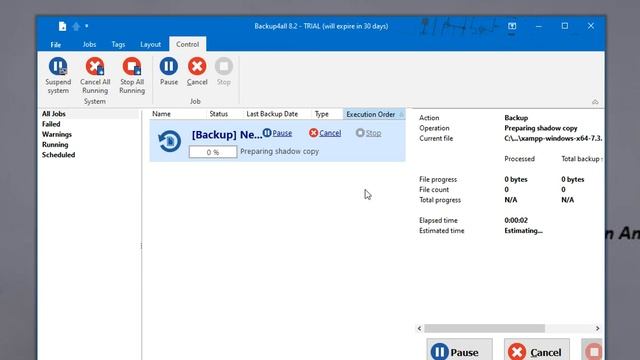Click the up arrow quick-access icon
The width and height of the screenshot is (640, 360).
point(76,27)
